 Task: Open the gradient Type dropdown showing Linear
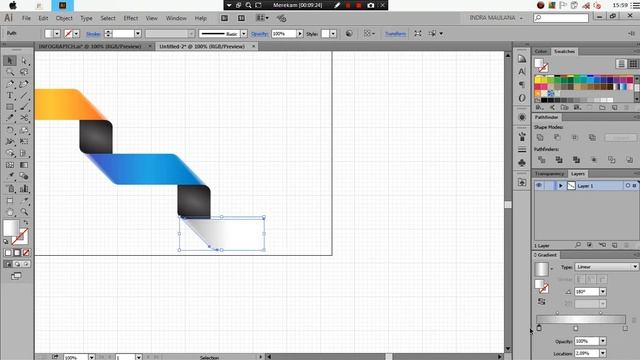[x=607, y=267]
